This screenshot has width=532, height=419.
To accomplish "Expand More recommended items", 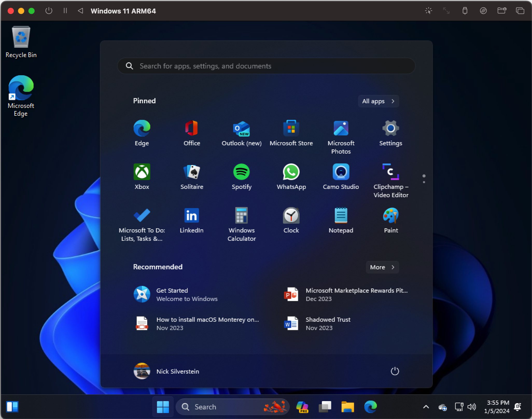I will tap(382, 267).
